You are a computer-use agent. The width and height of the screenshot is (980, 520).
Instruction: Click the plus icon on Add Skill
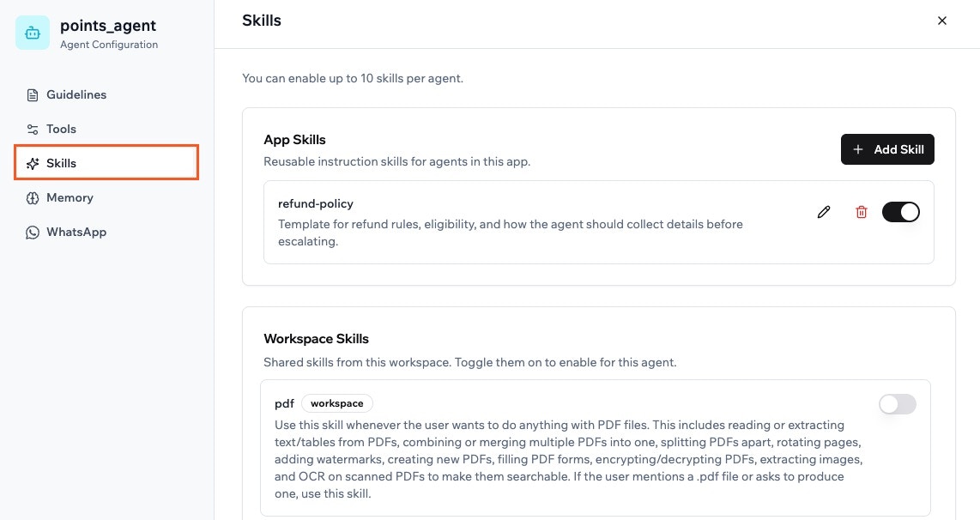click(858, 149)
